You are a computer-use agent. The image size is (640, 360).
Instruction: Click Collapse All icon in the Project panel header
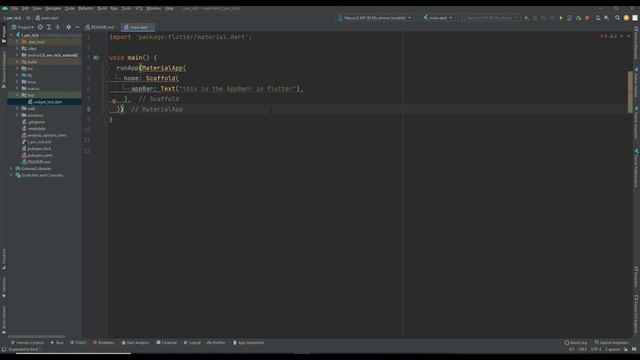58,27
